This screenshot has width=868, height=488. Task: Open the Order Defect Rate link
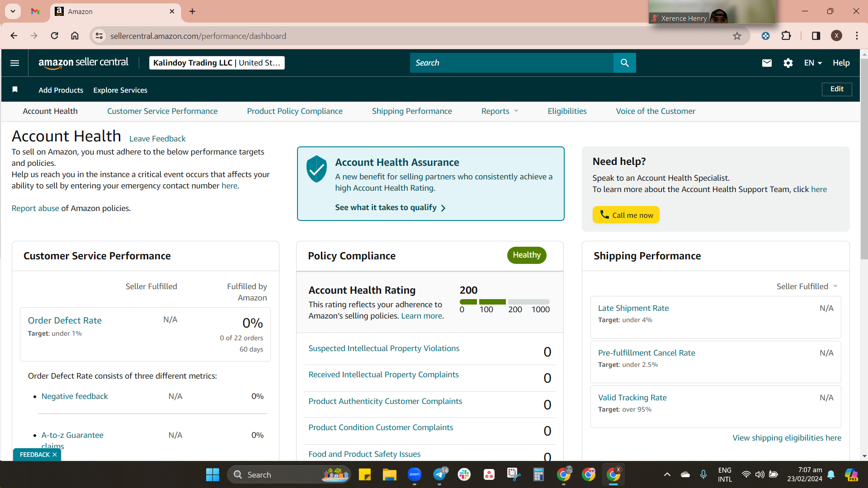point(65,320)
